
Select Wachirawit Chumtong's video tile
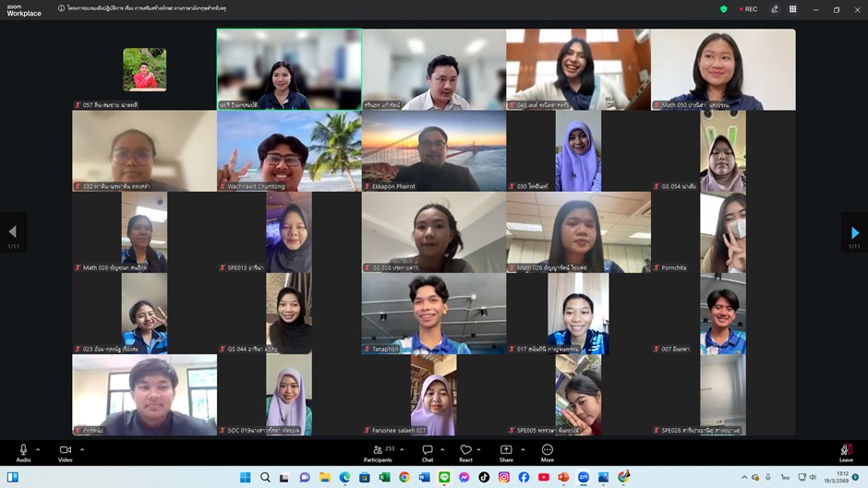(289, 150)
